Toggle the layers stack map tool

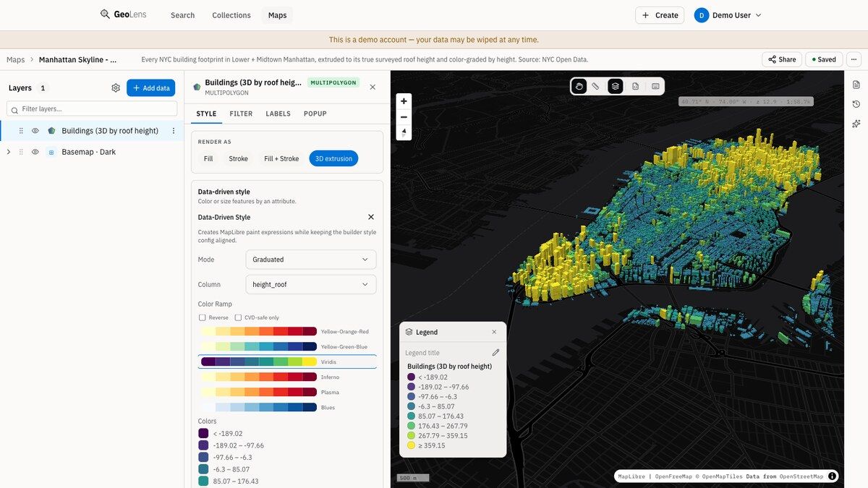click(x=615, y=86)
